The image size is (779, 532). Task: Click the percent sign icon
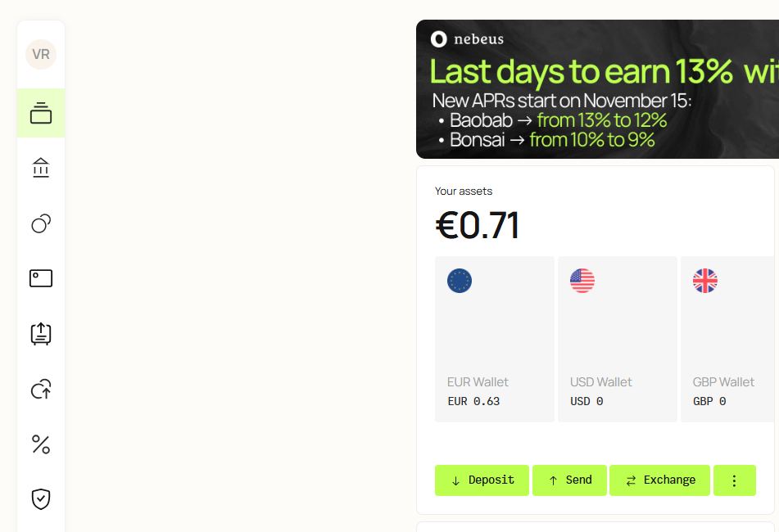tap(41, 444)
